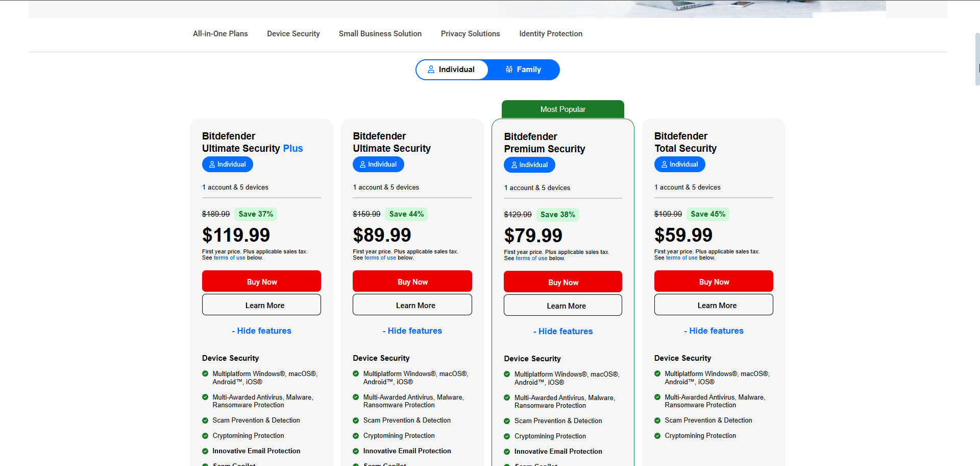Learn More about Premium Security
The width and height of the screenshot is (980, 466).
click(563, 305)
